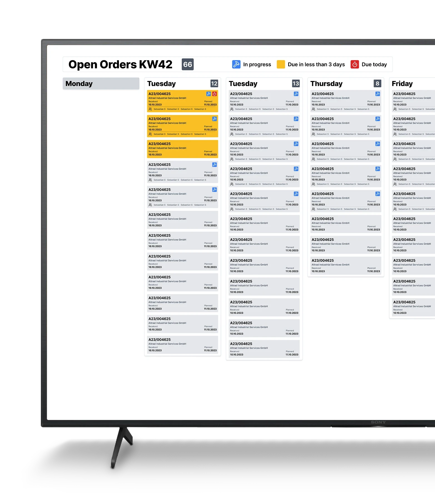
Task: Open the last card in the Tuesday 13 column
Action: click(x=264, y=349)
